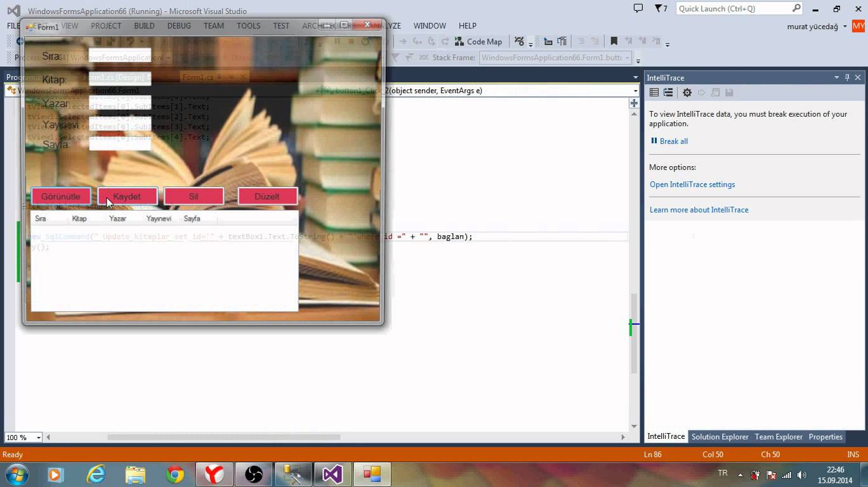Image resolution: width=868 pixels, height=487 pixels.
Task: Click the Yayınevi column header in Form1
Action: point(161,219)
